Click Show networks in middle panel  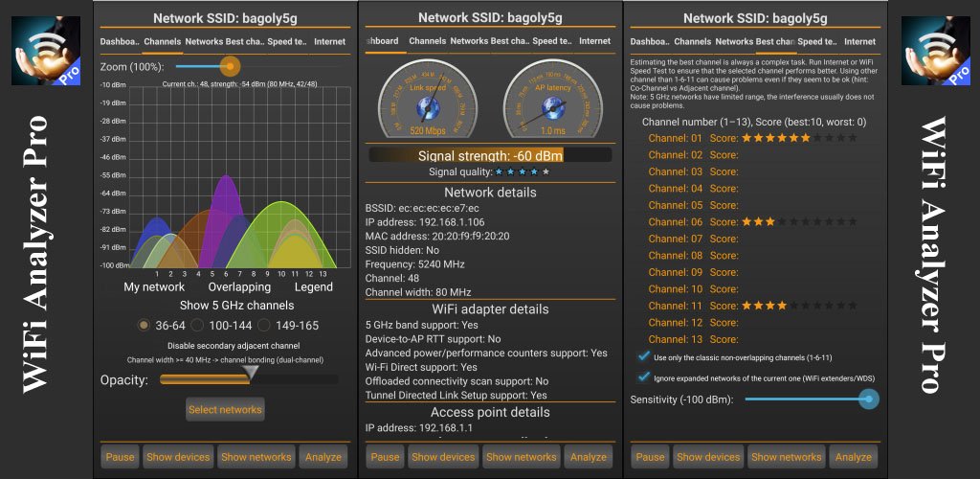click(x=522, y=457)
